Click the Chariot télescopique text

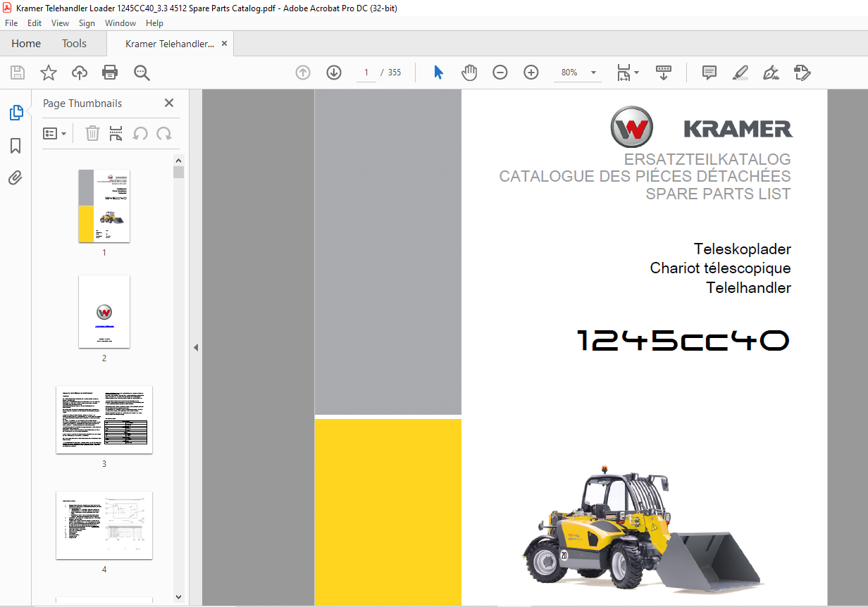point(721,268)
